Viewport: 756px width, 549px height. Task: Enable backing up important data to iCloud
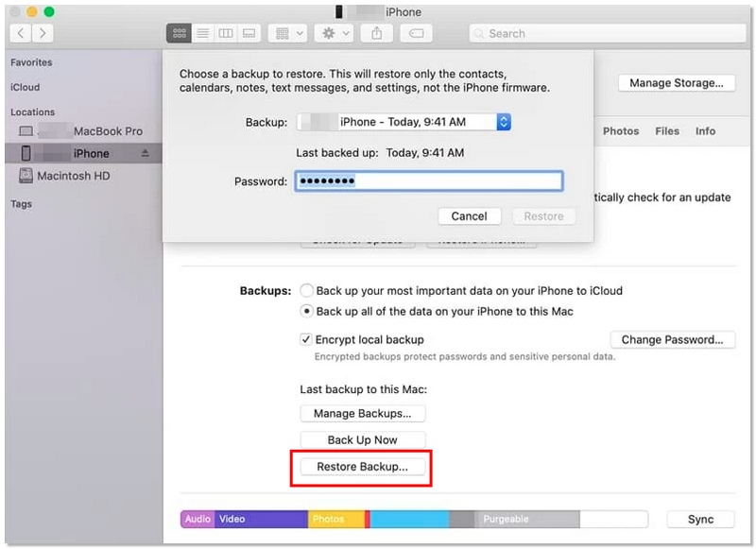click(x=307, y=291)
